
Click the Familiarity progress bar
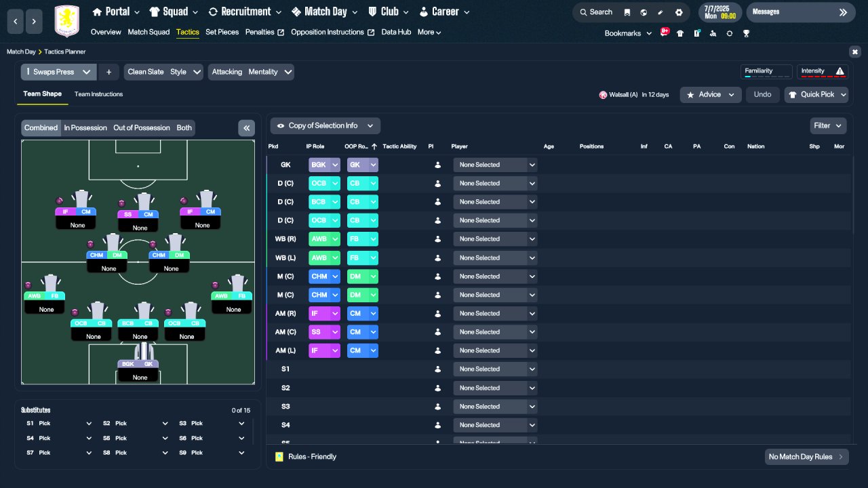766,77
